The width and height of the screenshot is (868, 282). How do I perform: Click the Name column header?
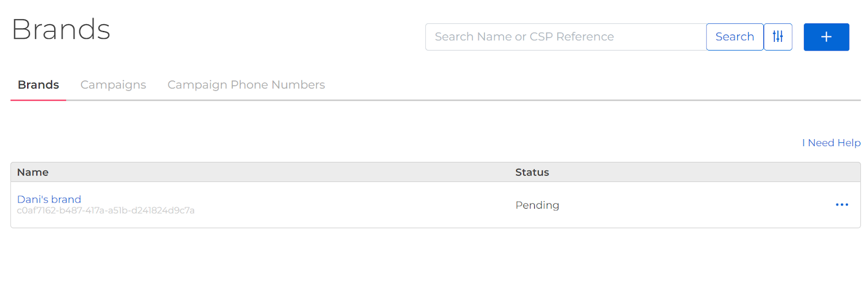pyautogui.click(x=33, y=172)
